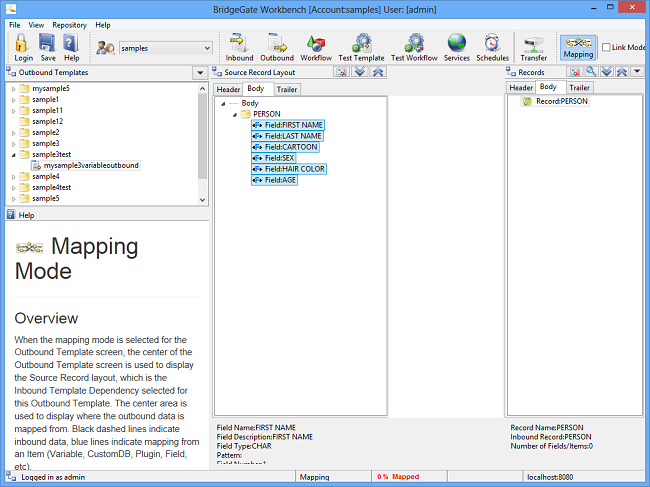Click the Field:FIRST NAME field icon

tap(257, 125)
